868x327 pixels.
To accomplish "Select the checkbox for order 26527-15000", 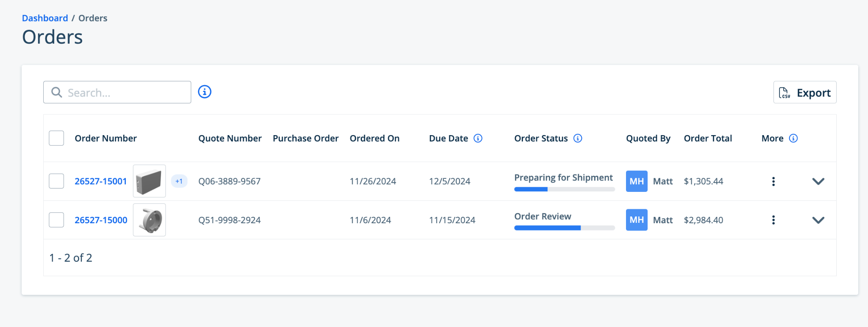I will 56,220.
